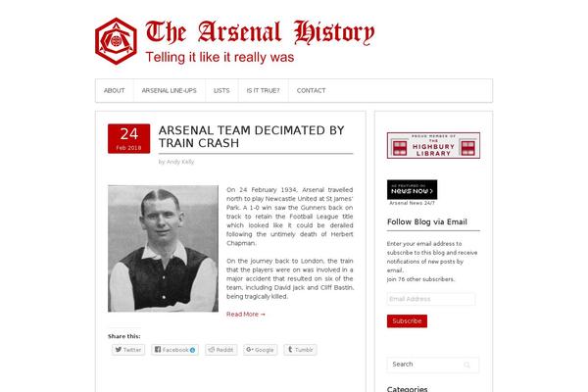Open the train crash article headline
588x392 pixels.
pyautogui.click(x=251, y=136)
